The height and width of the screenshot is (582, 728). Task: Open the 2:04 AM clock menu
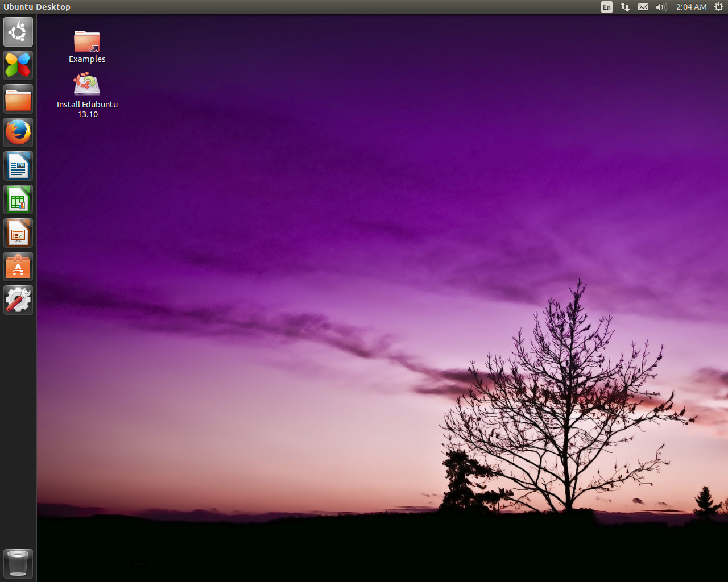click(x=692, y=7)
